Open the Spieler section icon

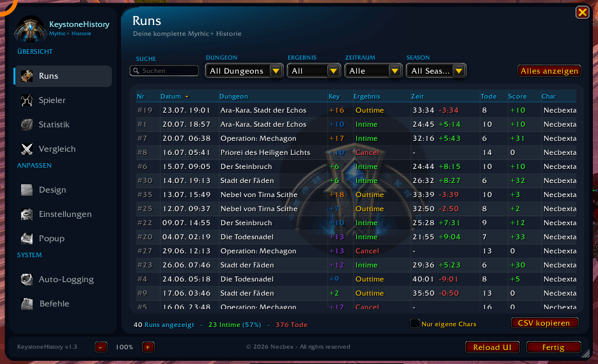[x=27, y=100]
